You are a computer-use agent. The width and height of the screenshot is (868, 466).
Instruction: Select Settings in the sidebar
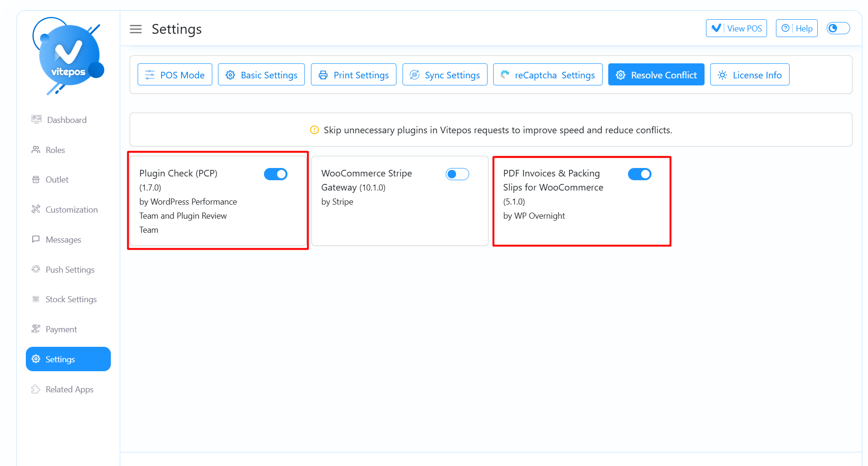[68, 359]
